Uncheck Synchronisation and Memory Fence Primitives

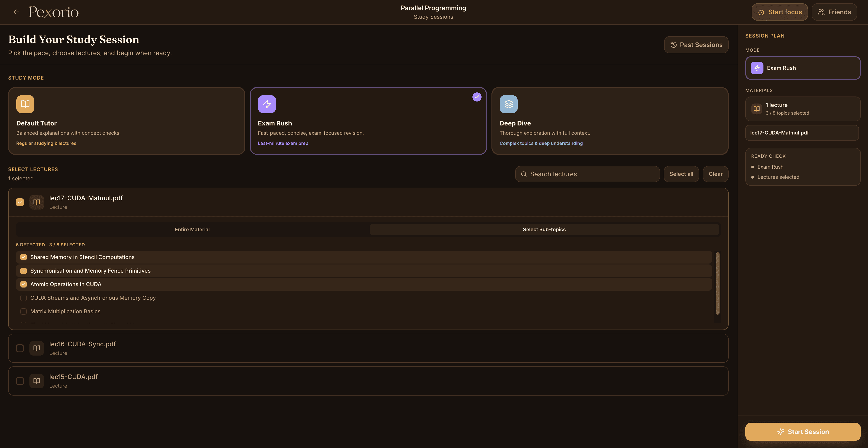click(x=24, y=271)
